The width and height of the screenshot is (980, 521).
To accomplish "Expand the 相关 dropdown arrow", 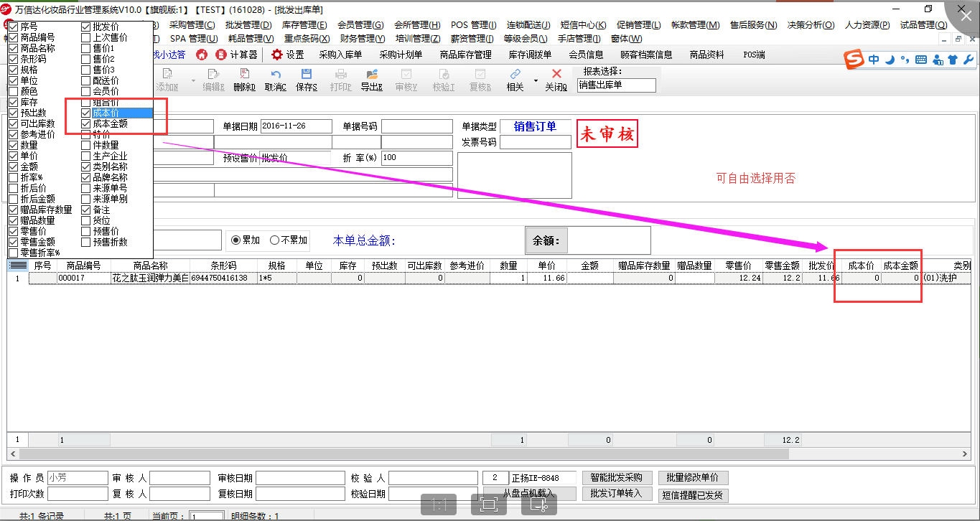I will point(535,80).
